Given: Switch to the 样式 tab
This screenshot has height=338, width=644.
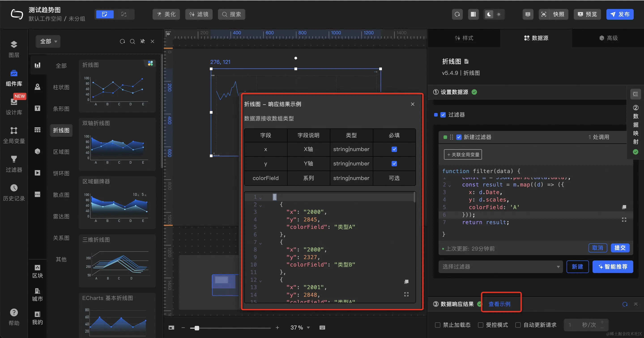Looking at the screenshot, I should coord(464,38).
